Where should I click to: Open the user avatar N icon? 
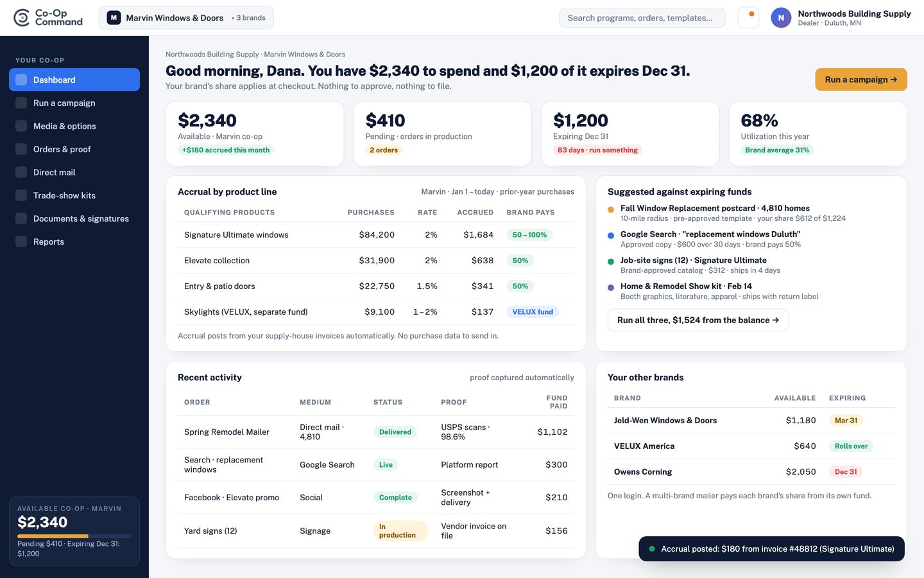pos(781,18)
